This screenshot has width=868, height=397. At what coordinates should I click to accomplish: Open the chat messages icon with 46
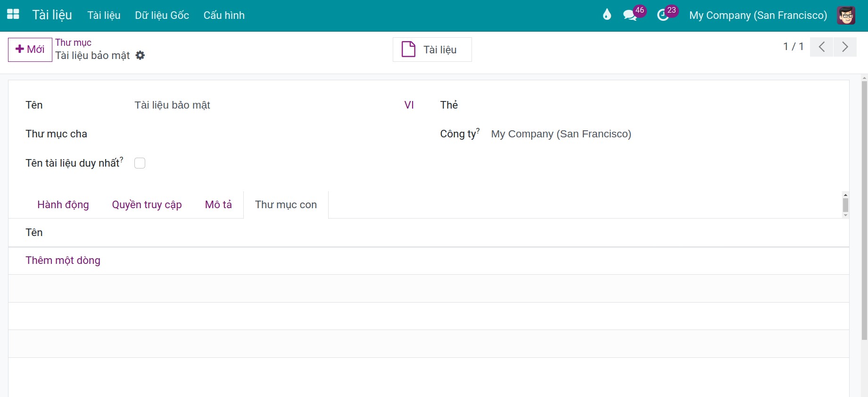coord(630,15)
